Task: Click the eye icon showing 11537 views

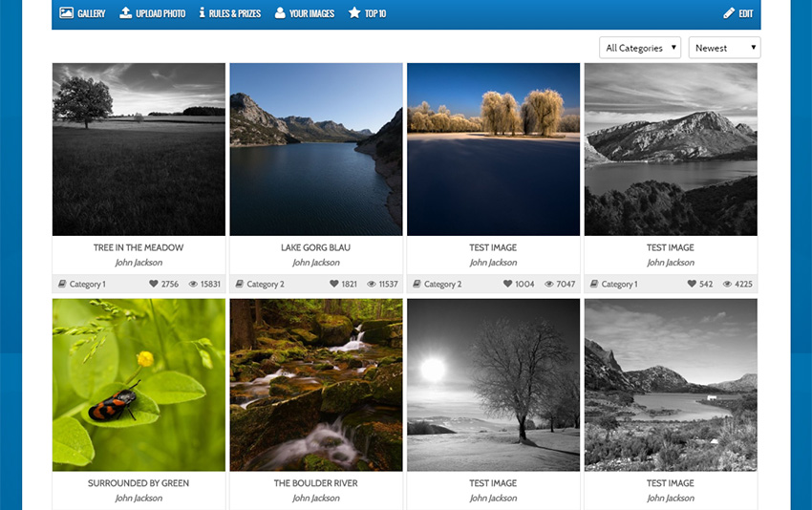Action: click(372, 284)
